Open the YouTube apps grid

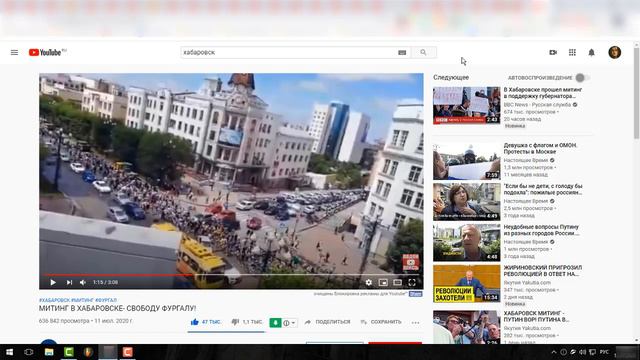tap(572, 52)
